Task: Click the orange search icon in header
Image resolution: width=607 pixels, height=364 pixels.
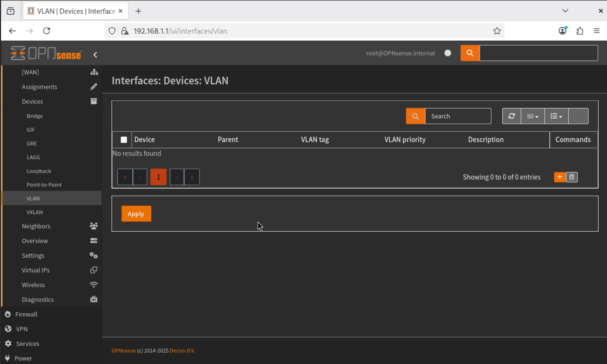Action: (x=470, y=53)
